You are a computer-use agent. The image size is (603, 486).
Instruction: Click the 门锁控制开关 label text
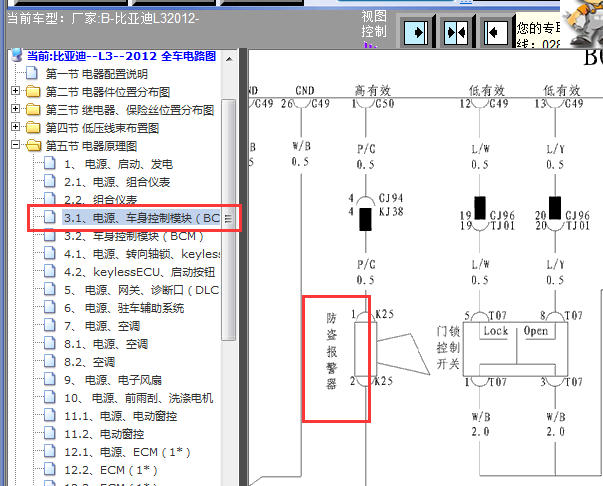click(x=448, y=348)
